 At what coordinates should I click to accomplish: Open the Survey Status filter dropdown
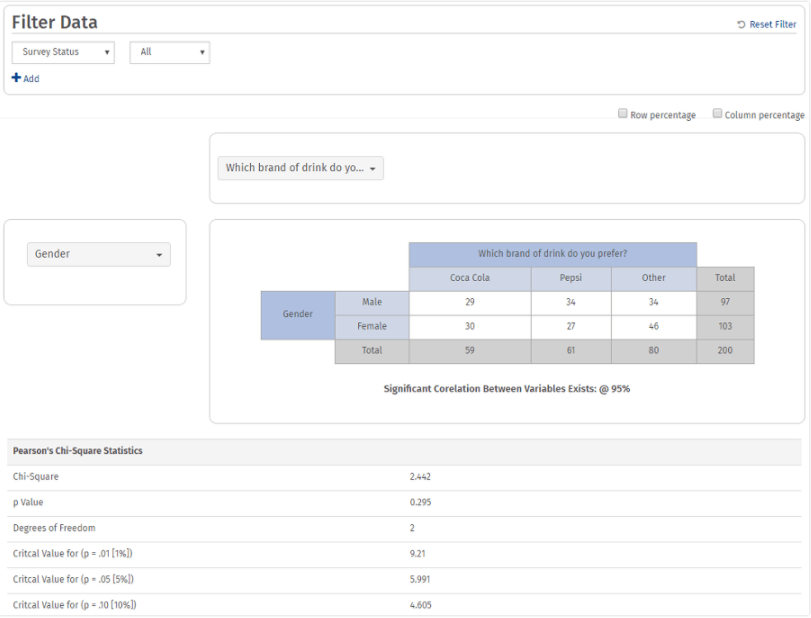pos(62,52)
